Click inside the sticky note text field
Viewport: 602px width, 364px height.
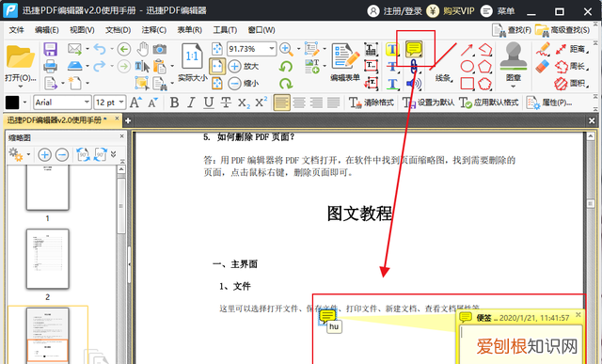point(521,344)
